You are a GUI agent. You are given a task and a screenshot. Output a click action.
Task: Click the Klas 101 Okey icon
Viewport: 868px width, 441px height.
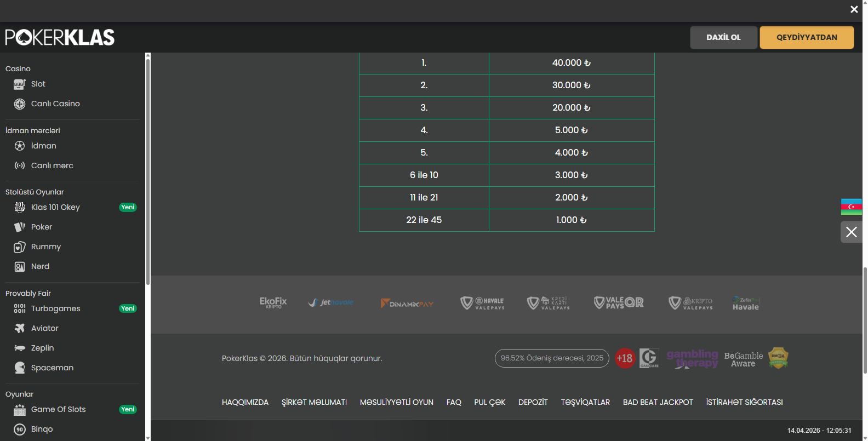point(20,207)
